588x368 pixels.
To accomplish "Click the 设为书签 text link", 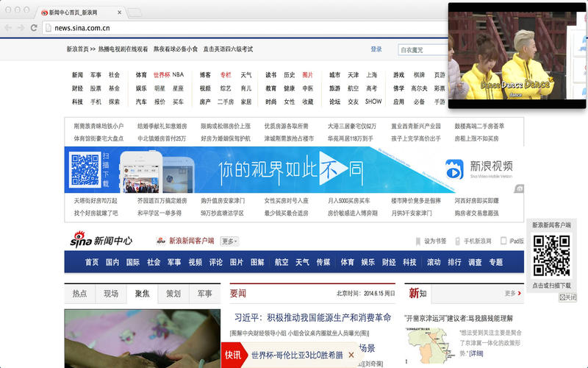I will click(435, 241).
